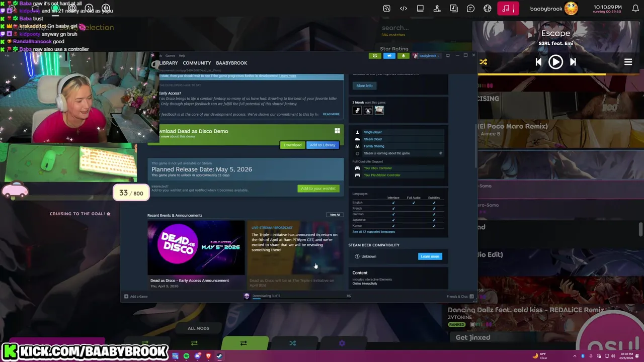Image resolution: width=644 pixels, height=362 pixels.
Task: Switch to Steam COMMUNITY tab
Action: pos(197,63)
